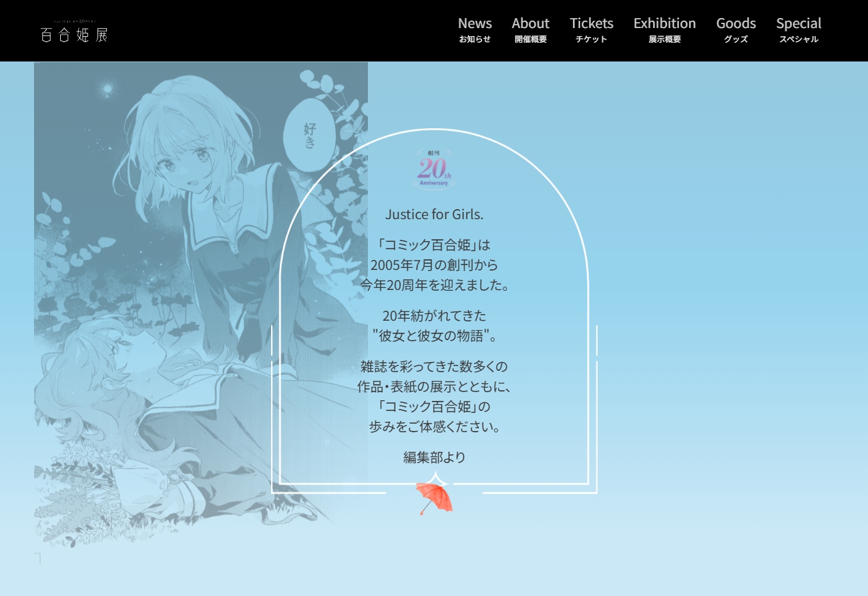868x596 pixels.
Task: Click the "Justice for Girls." heading
Action: tap(434, 214)
